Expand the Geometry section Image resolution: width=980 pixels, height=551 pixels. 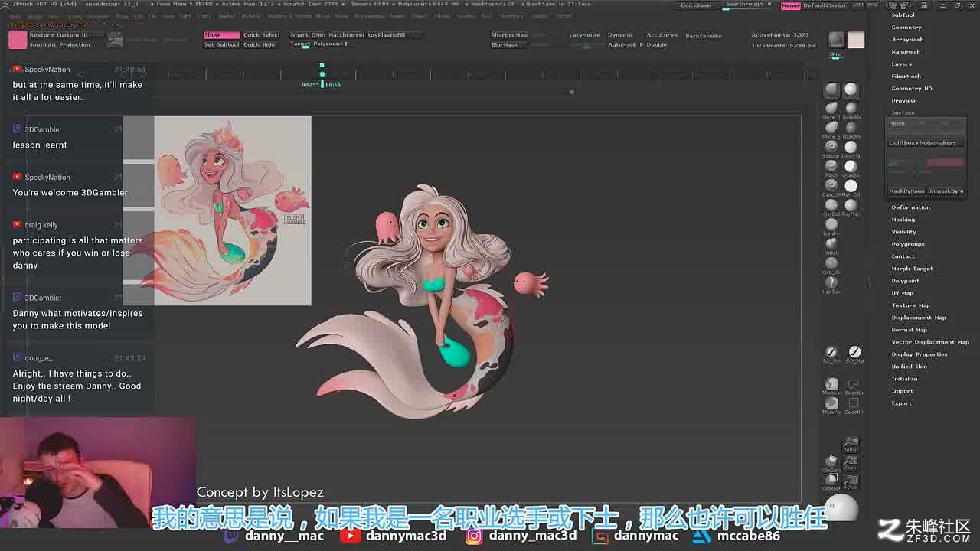coord(906,28)
